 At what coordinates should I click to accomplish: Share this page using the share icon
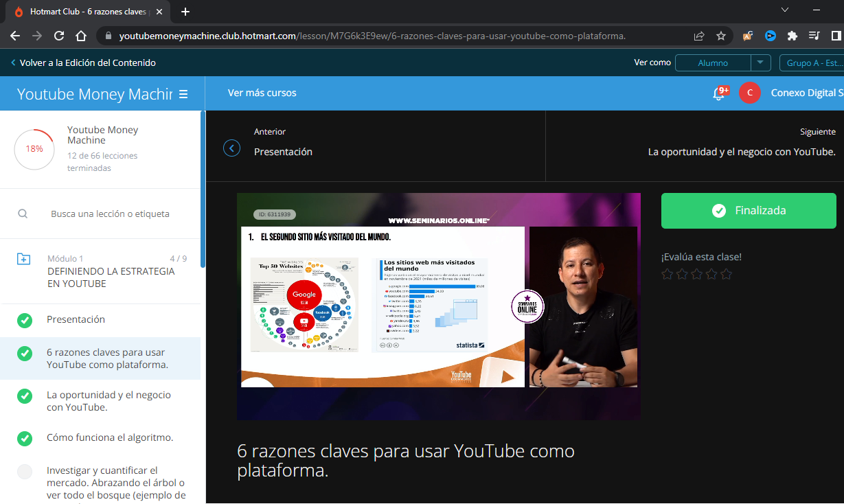(699, 36)
